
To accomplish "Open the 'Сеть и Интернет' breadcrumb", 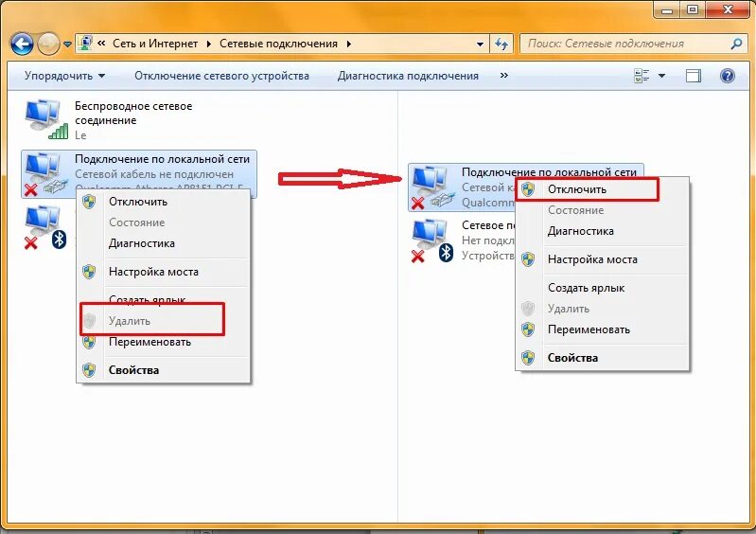I will [155, 44].
